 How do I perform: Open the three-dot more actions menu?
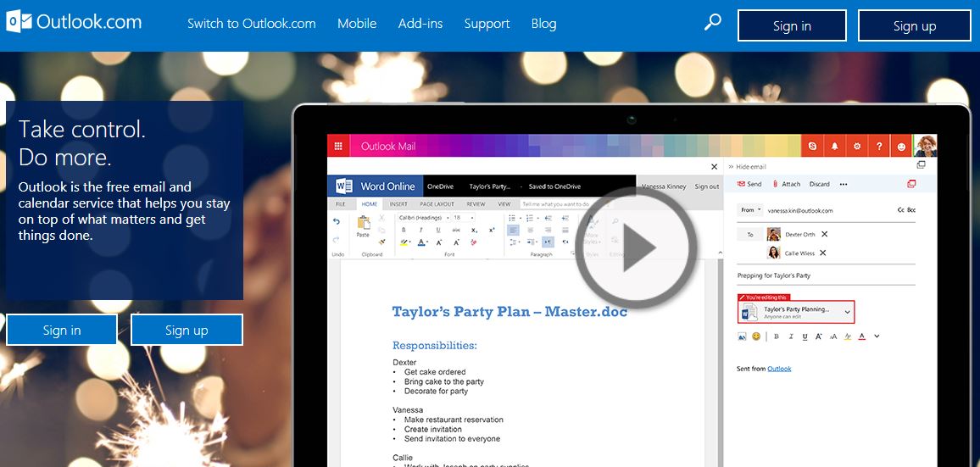tap(844, 185)
